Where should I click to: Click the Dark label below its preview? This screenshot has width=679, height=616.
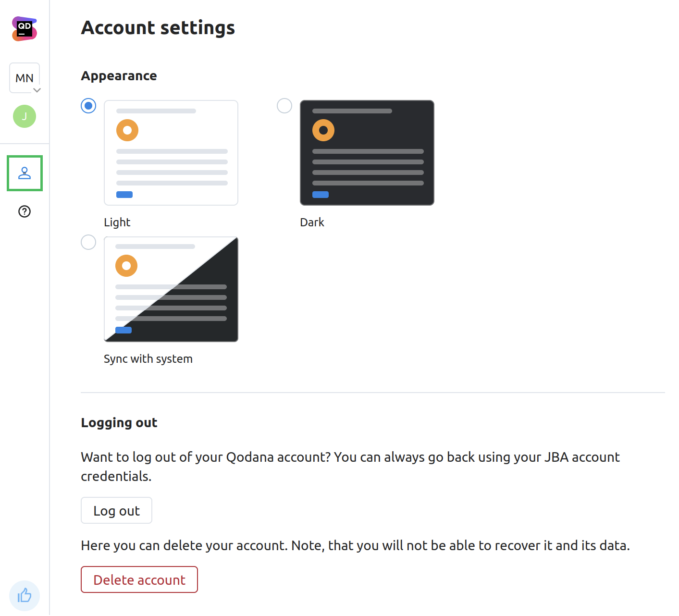click(312, 222)
